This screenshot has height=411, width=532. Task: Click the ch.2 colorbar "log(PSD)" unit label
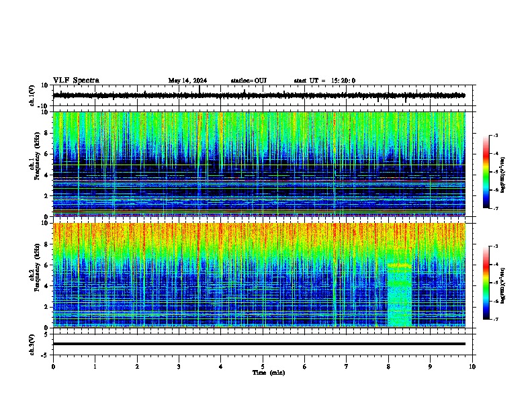pyautogui.click(x=503, y=285)
